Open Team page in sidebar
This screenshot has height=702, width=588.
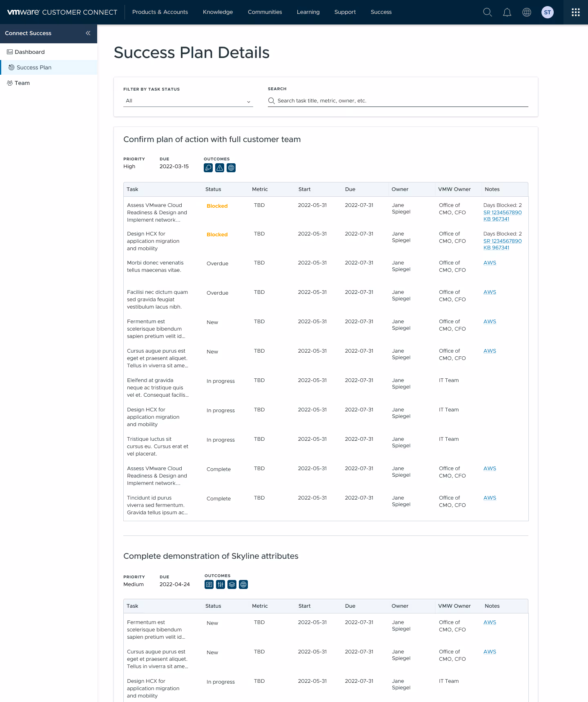point(18,83)
